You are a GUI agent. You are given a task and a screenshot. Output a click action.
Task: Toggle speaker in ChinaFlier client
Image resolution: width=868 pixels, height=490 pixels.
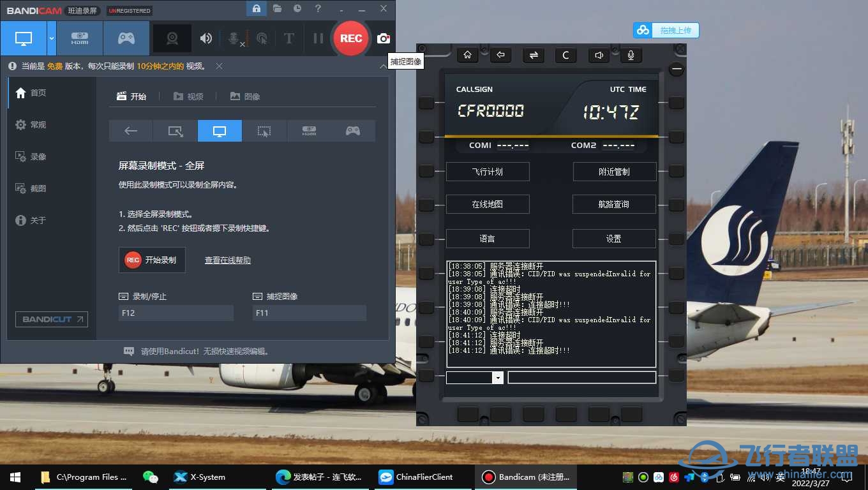(x=599, y=55)
